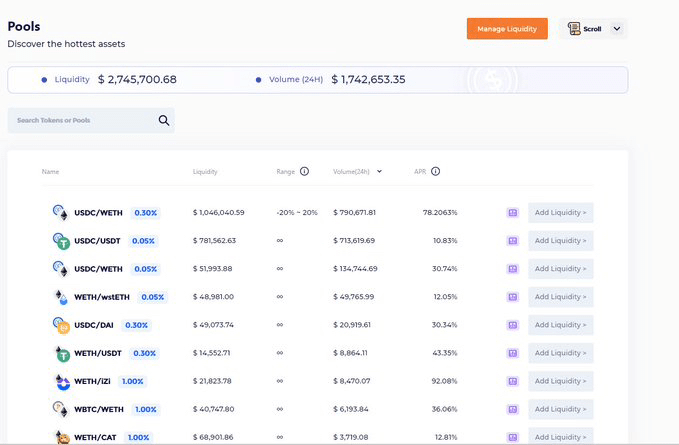Click purple chart icon for top USDC/WETH 0.30% pool
The width and height of the screenshot is (679, 445).
512,213
